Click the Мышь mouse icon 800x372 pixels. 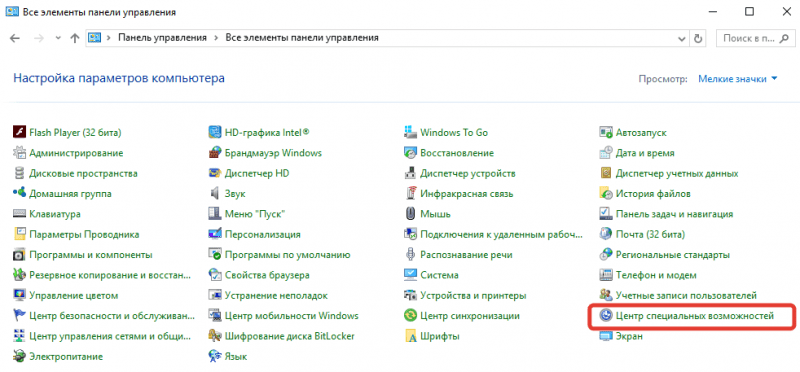click(410, 214)
